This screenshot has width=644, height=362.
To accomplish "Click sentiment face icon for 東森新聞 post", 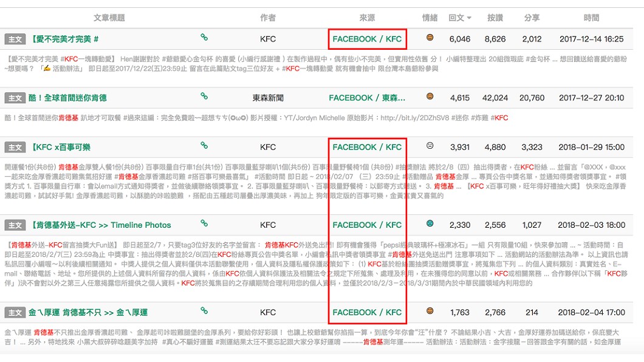I will tap(430, 96).
